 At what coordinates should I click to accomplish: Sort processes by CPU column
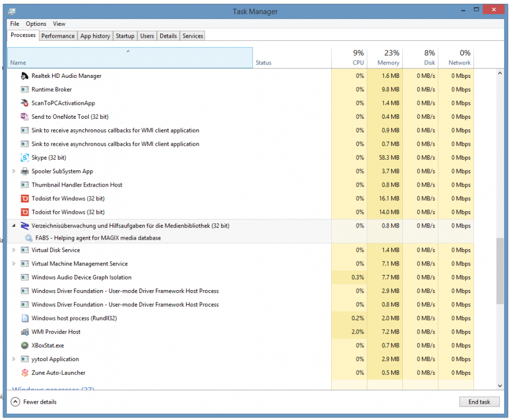350,58
